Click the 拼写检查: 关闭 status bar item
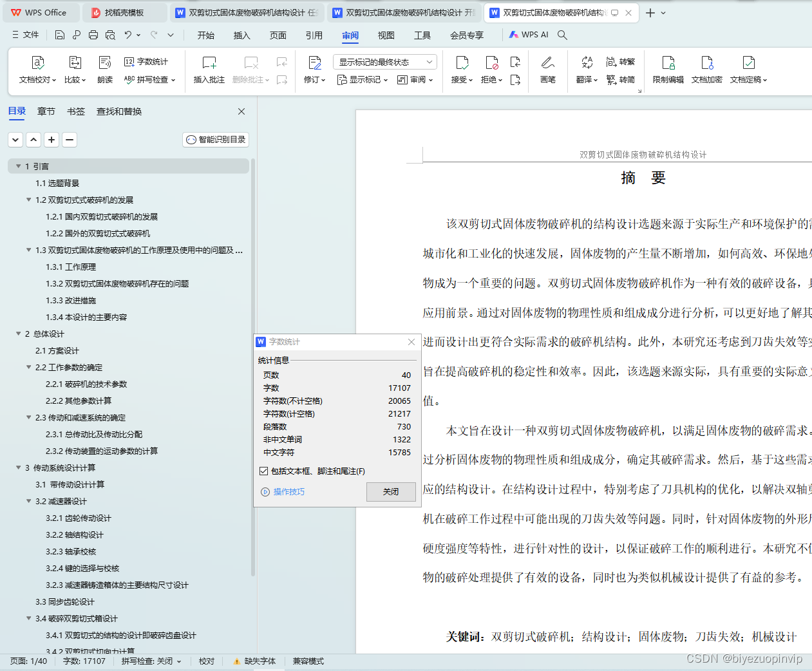The height and width of the screenshot is (671, 812). coord(151,661)
